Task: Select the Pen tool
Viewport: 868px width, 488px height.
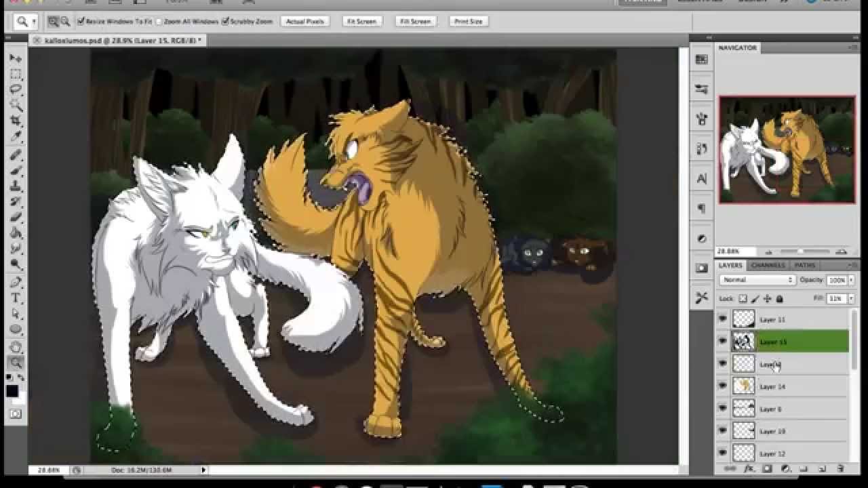Action: [x=16, y=283]
